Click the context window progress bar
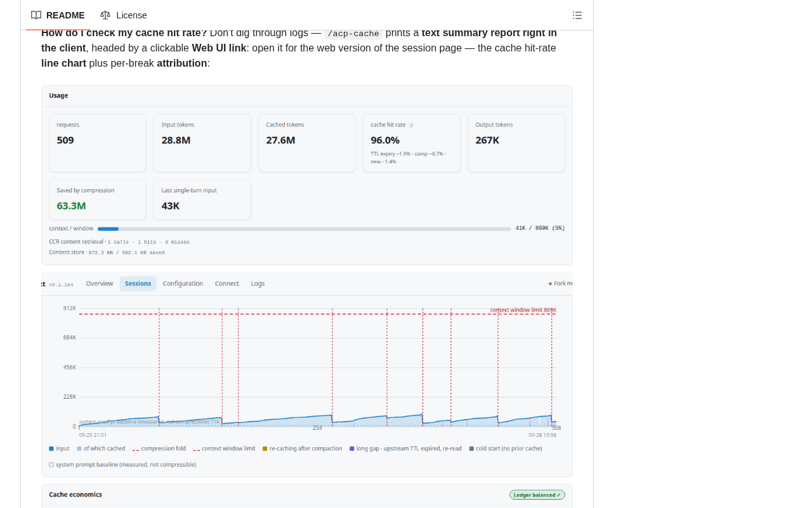The height and width of the screenshot is (508, 812). (x=304, y=229)
